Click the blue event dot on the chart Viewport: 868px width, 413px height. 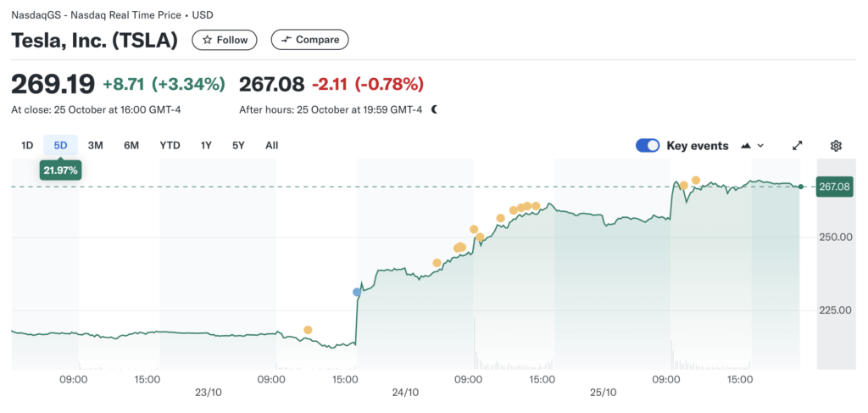357,292
